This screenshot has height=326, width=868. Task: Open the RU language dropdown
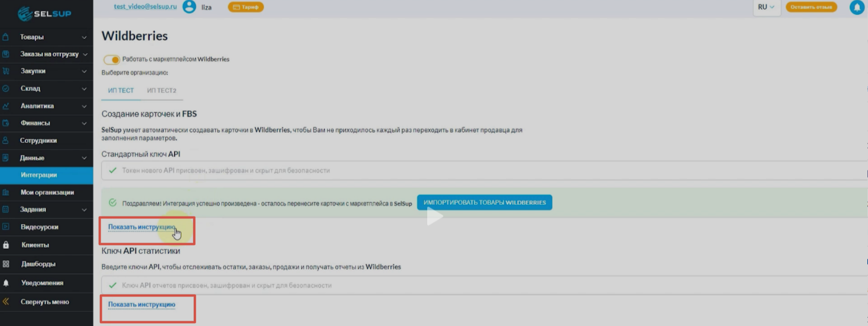click(766, 7)
